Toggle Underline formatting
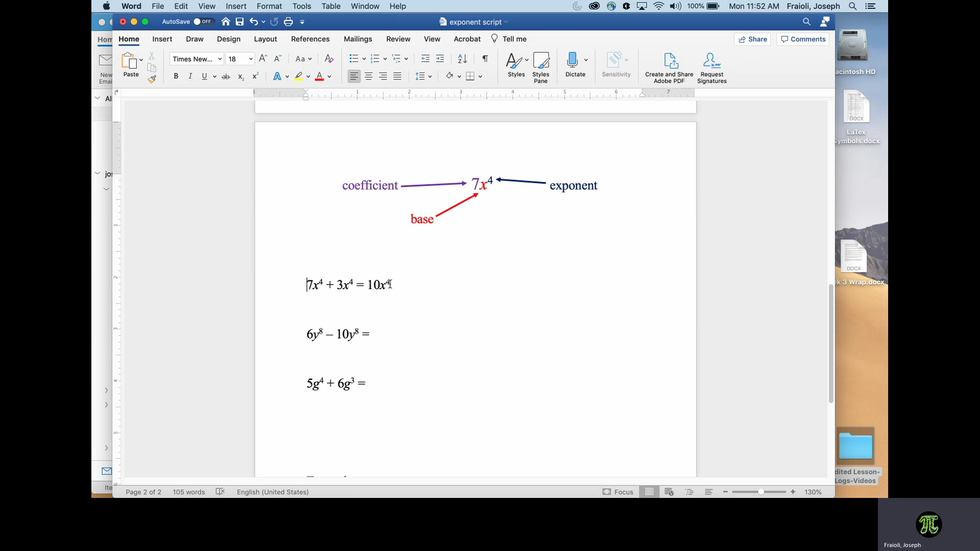This screenshot has height=551, width=980. tap(204, 77)
